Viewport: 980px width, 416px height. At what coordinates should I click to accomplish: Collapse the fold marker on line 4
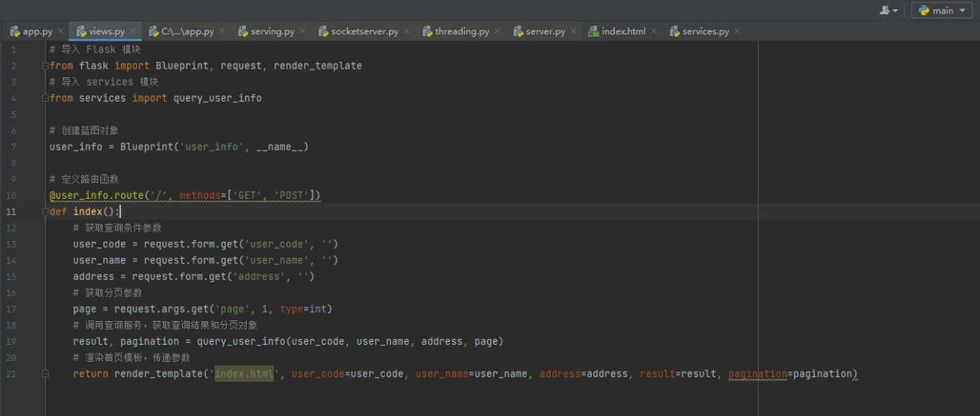45,98
